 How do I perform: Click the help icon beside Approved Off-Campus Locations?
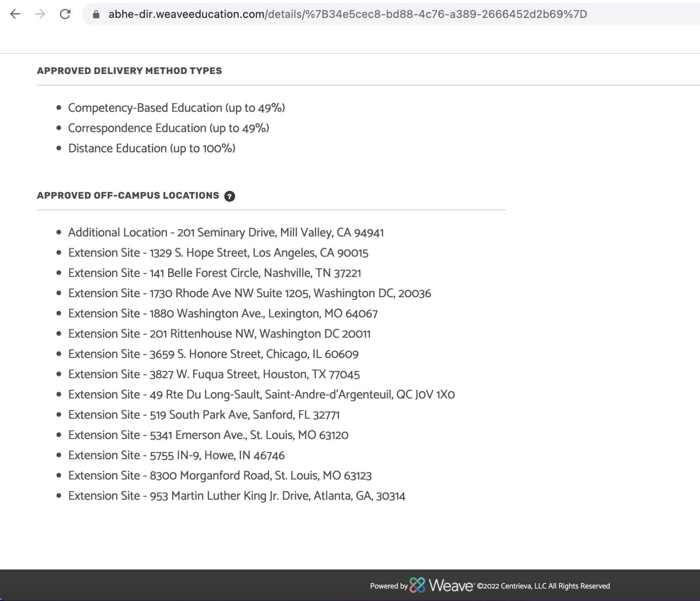(231, 196)
